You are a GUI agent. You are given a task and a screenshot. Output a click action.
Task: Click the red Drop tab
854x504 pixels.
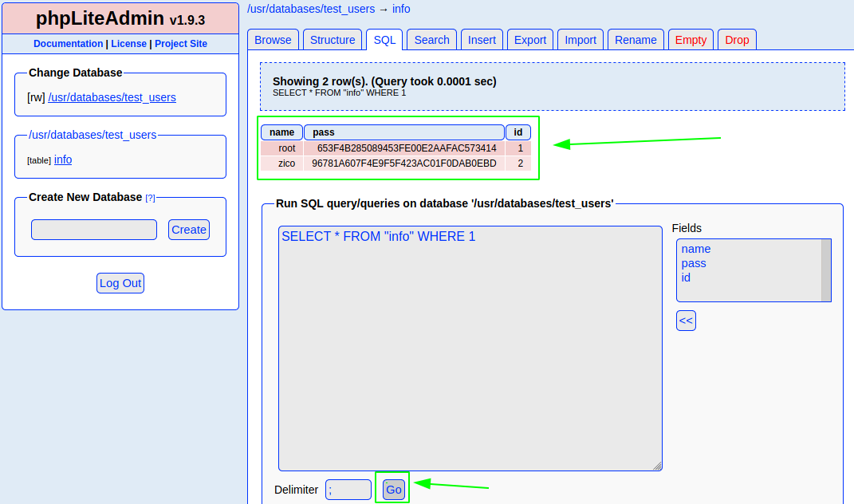point(737,40)
